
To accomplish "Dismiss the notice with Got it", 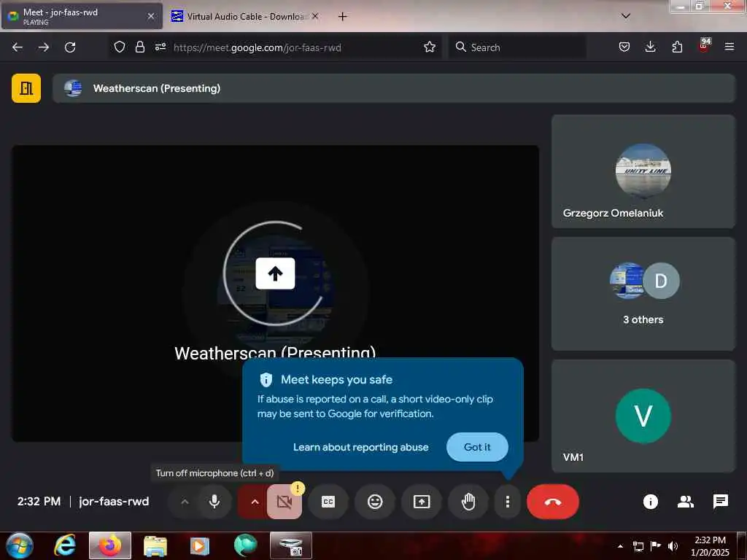I will point(477,447).
